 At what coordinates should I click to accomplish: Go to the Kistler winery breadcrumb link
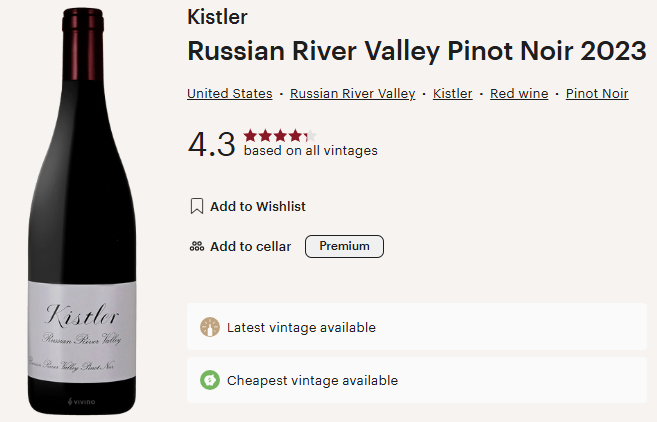point(452,94)
